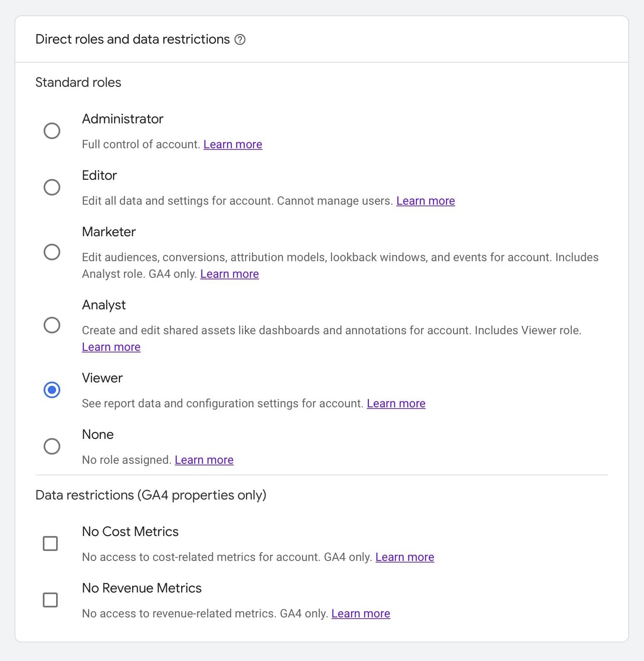
Task: Open Learn more link for cost-related metrics
Action: click(405, 557)
